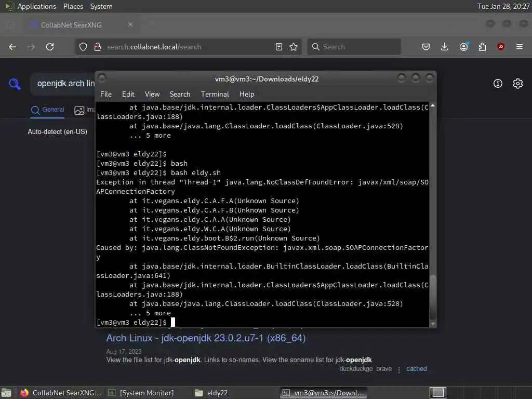Open the Applications menu in top panel
532x399 pixels.
[x=37, y=6]
